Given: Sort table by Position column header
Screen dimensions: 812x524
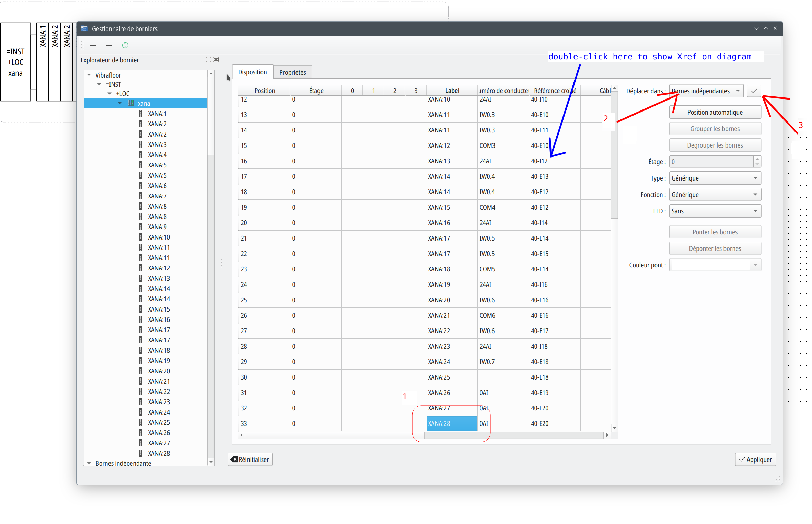Looking at the screenshot, I should 265,91.
